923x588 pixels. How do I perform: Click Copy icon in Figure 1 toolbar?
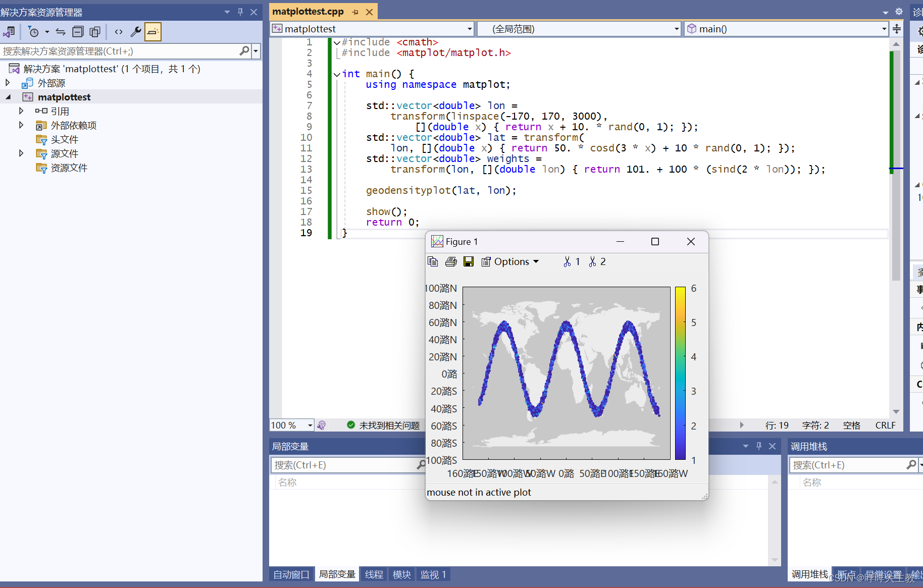(x=433, y=261)
